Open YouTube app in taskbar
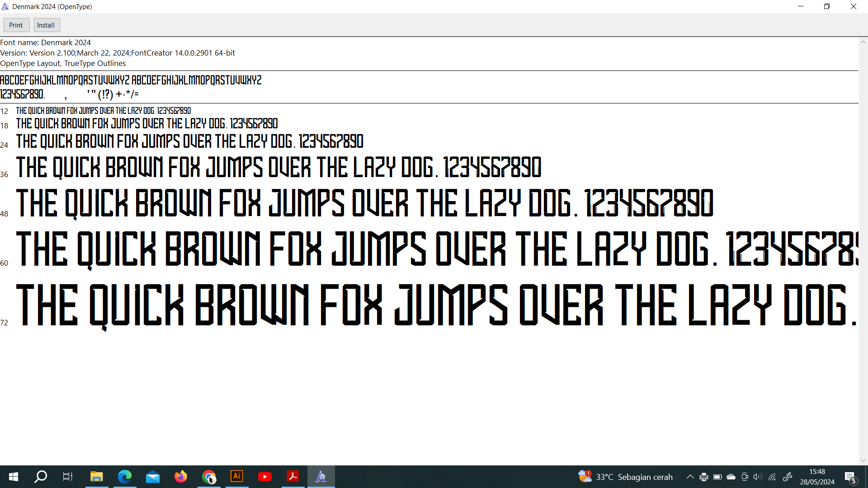Screen dimensions: 868x488 265,477
